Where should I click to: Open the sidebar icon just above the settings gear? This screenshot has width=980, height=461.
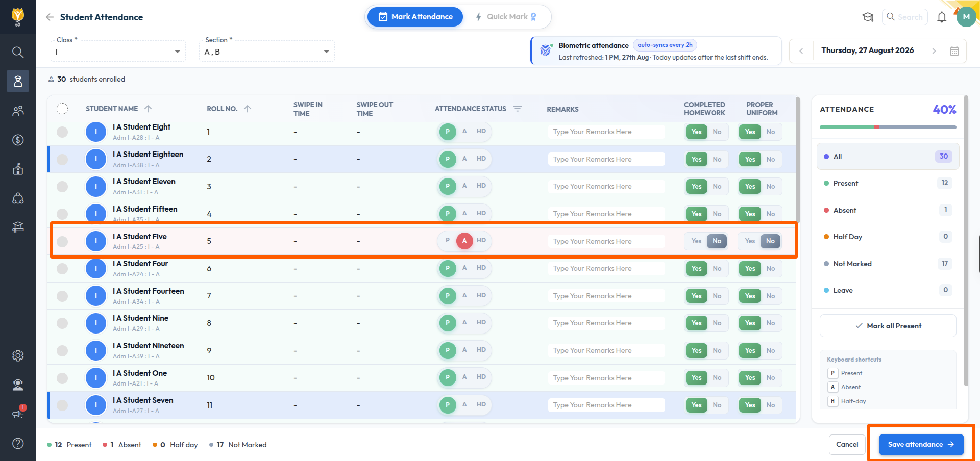pos(18,227)
